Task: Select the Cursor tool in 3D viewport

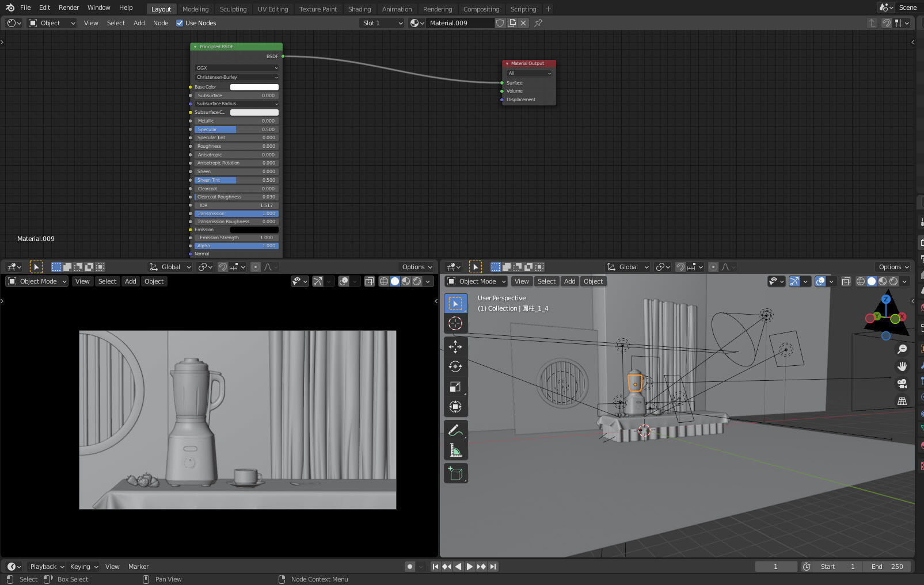Action: tap(455, 323)
